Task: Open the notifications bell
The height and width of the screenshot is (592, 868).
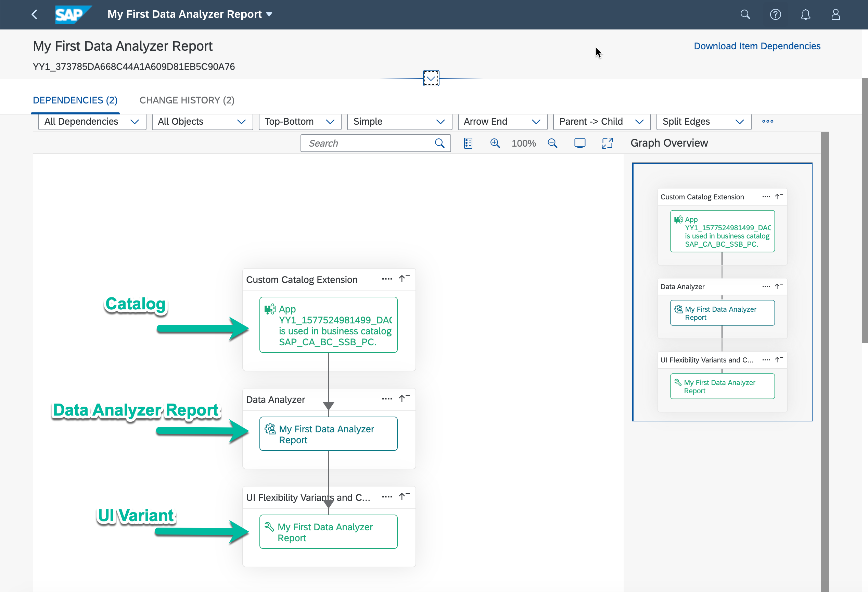Action: click(x=806, y=15)
